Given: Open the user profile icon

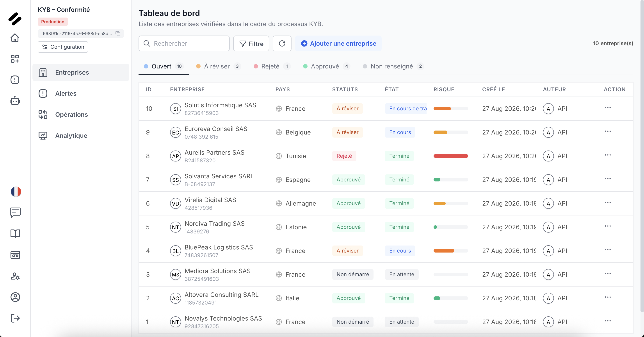Looking at the screenshot, I should tap(15, 297).
